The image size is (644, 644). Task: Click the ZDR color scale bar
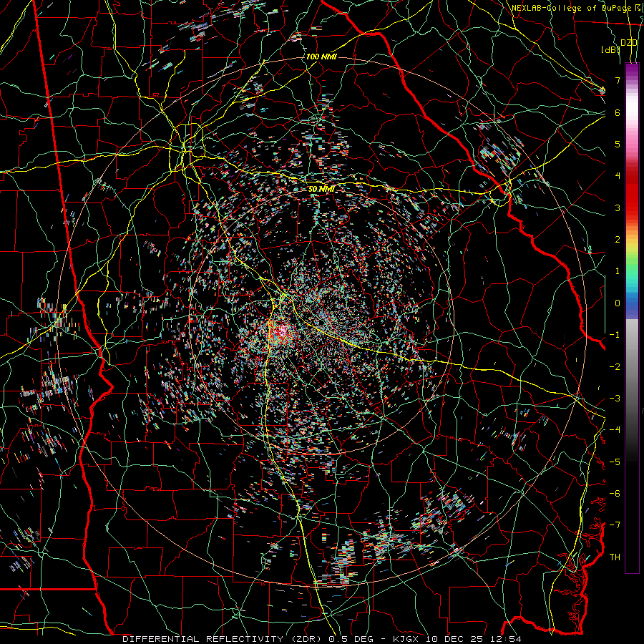pyautogui.click(x=632, y=318)
